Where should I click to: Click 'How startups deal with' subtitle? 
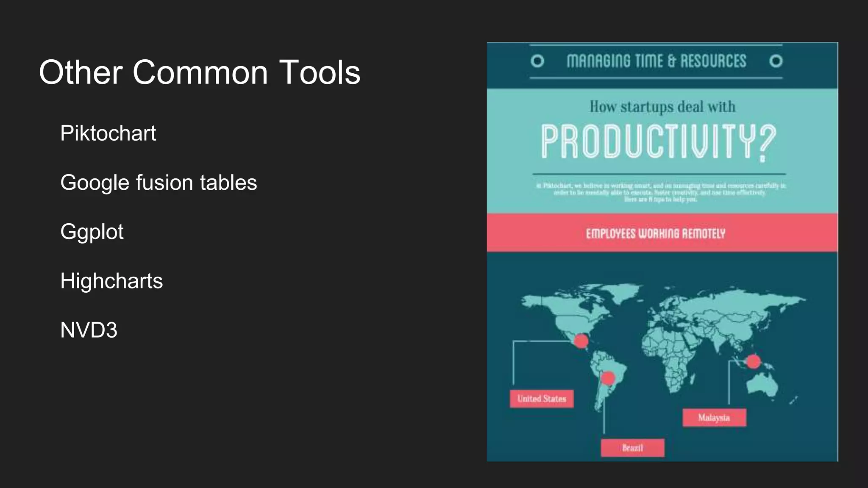[662, 107]
